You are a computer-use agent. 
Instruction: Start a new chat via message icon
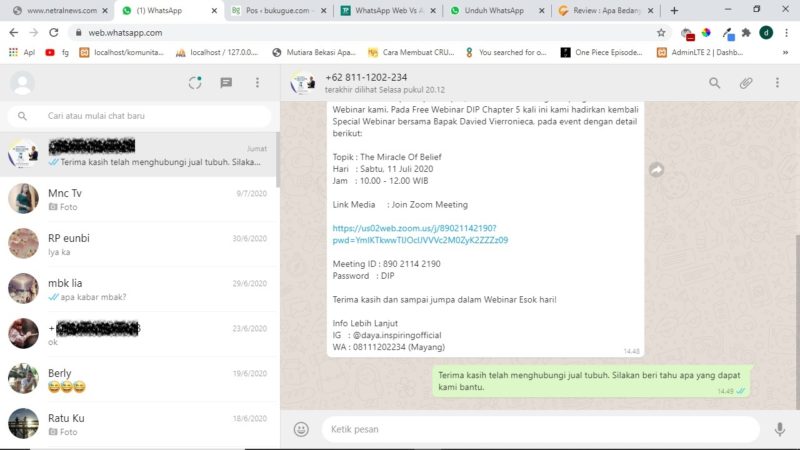click(x=226, y=83)
